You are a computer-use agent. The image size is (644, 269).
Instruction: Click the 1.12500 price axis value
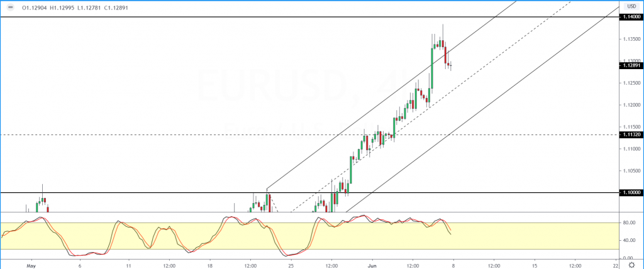(x=630, y=83)
